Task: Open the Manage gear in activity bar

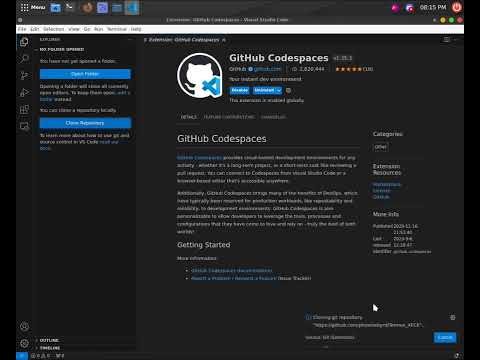Action: (24, 343)
